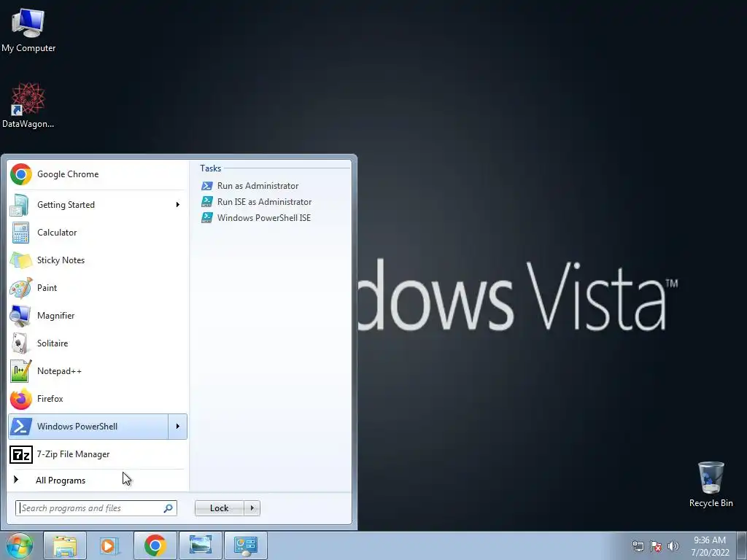Open Firefox from its icon
Viewport: 747px width, 560px height.
click(21, 399)
